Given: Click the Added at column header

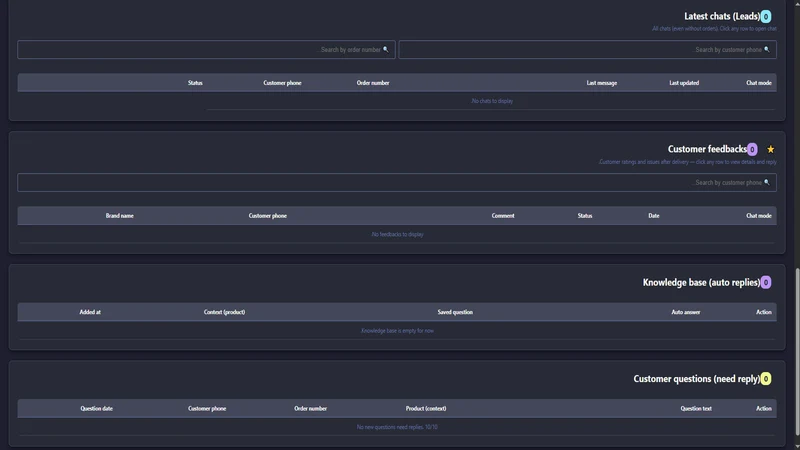Looking at the screenshot, I should click(90, 312).
